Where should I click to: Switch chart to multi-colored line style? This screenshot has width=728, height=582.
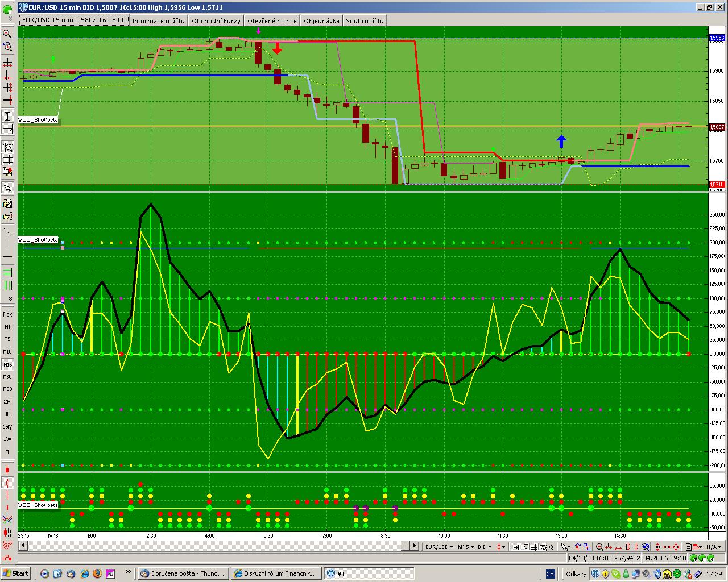point(7,520)
